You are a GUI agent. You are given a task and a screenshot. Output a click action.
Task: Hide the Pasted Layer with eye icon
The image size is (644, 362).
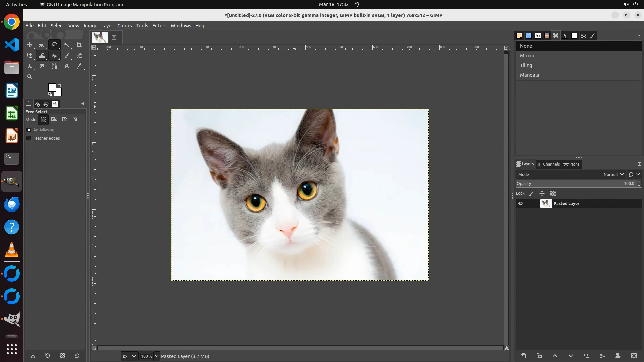click(x=521, y=203)
